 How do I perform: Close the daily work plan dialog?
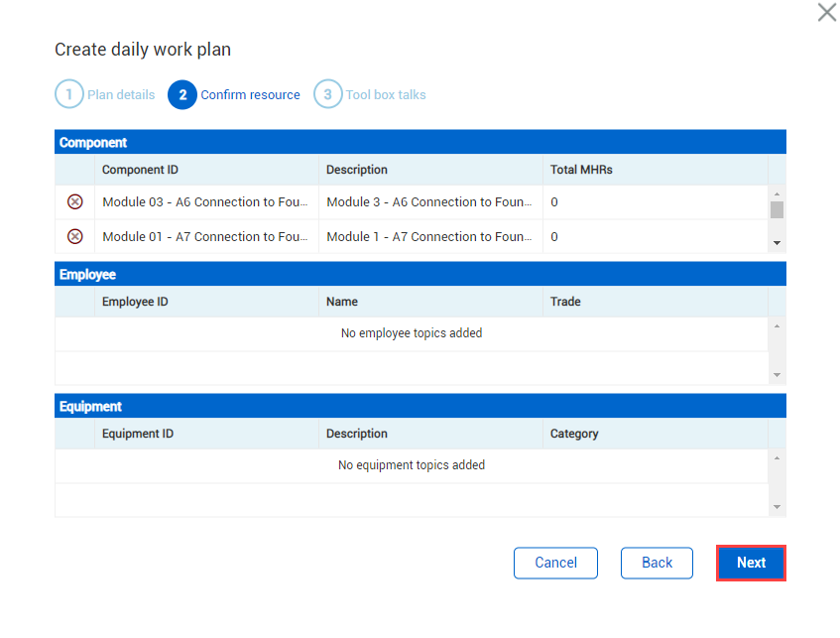(x=826, y=13)
